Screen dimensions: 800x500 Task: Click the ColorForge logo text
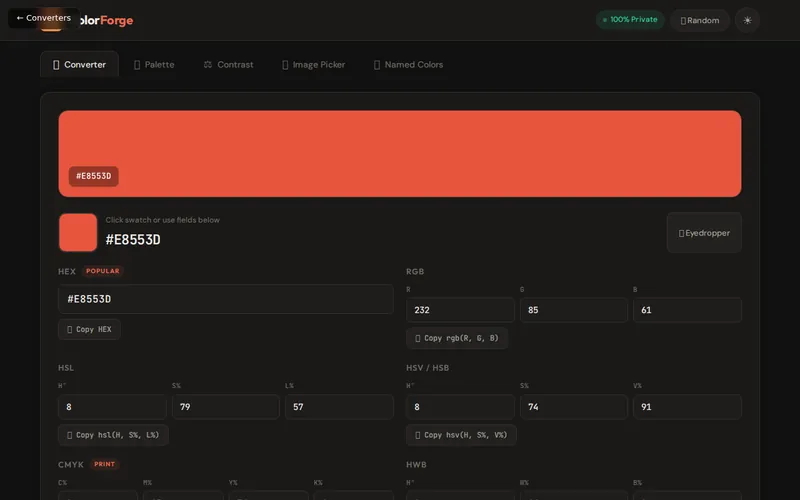point(107,20)
